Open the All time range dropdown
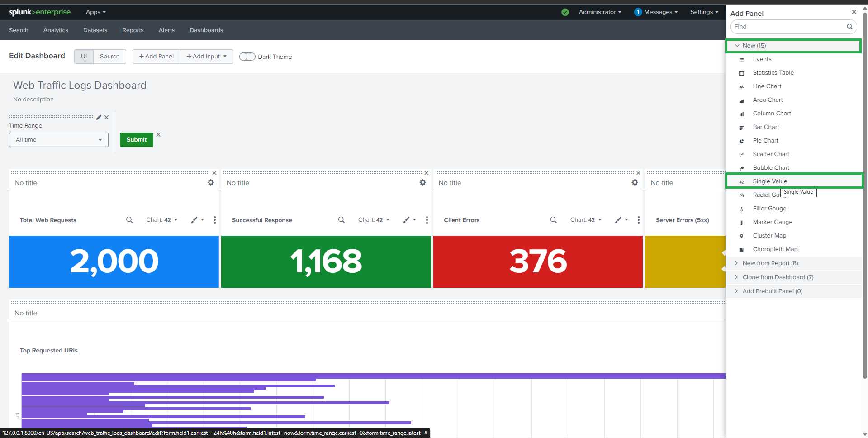Viewport: 868px width, 438px height. (x=59, y=140)
